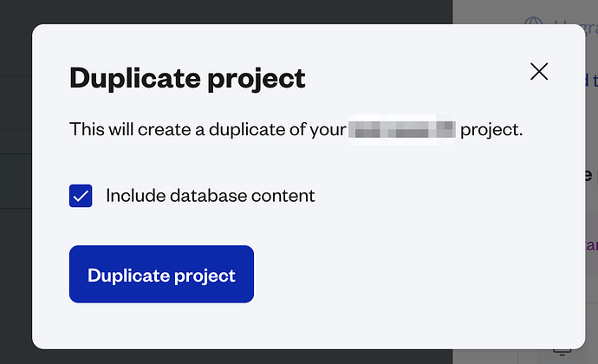Click the globe icon behind the dialog
Image resolution: width=598 pixels, height=364 pixels.
tap(533, 21)
